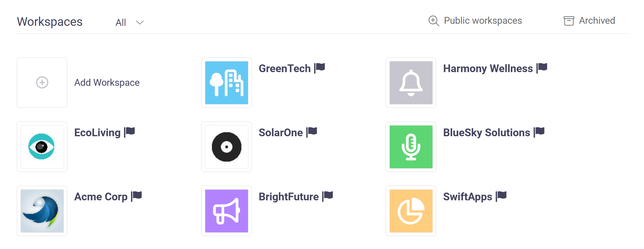Open SwiftApps pie chart icon
Screen dimensions: 644x249
411,211
